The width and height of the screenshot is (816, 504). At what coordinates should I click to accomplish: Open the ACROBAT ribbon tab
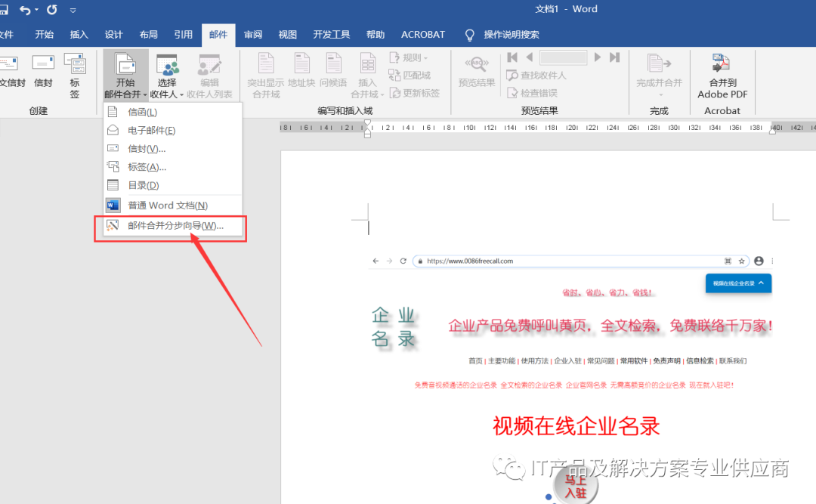[x=422, y=34]
